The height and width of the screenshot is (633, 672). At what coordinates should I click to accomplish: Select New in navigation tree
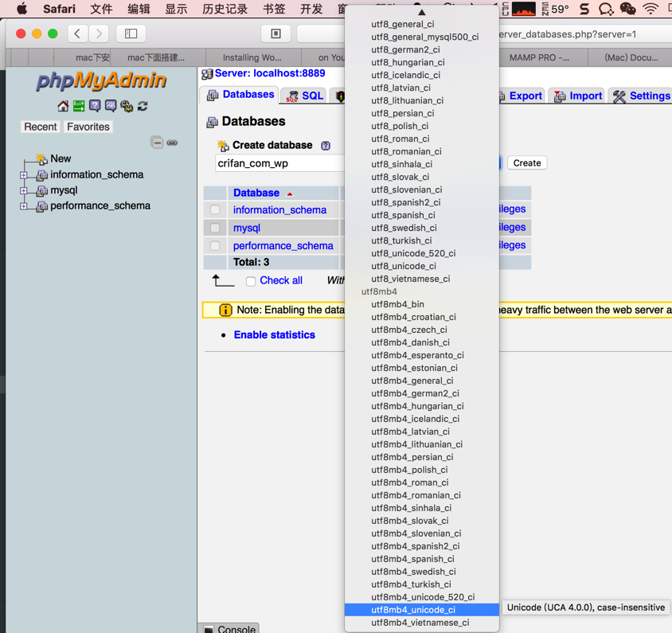[x=61, y=158]
